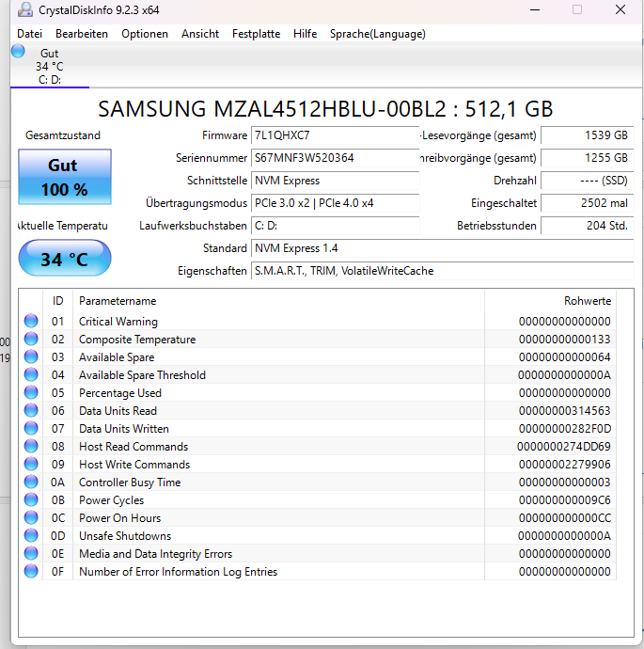This screenshot has width=644, height=649.
Task: Click the Drehzahl value ---- (SSD)
Action: coord(587,181)
